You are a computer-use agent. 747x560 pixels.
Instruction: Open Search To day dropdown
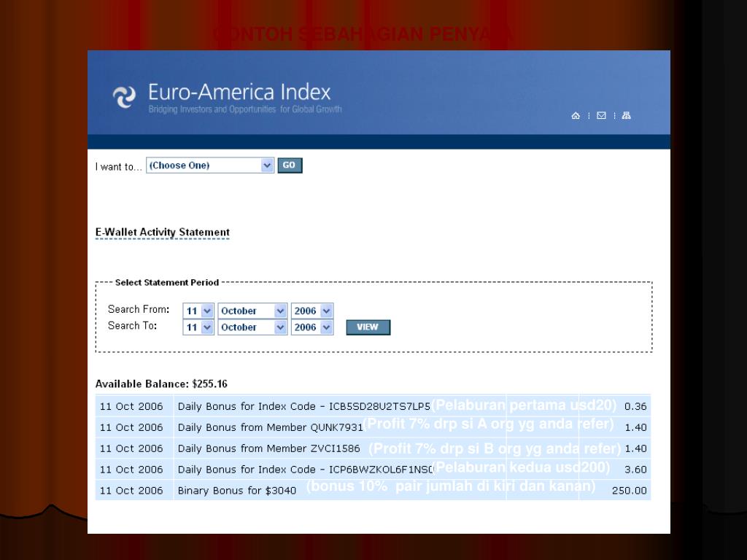[198, 327]
